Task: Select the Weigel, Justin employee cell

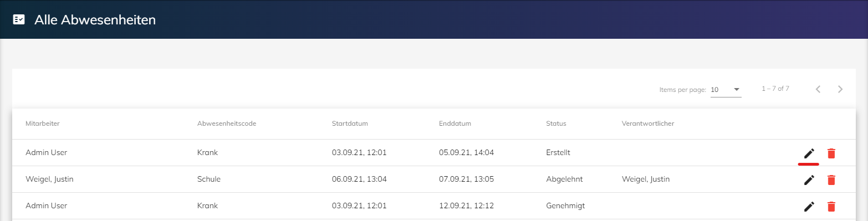Action: 49,179
